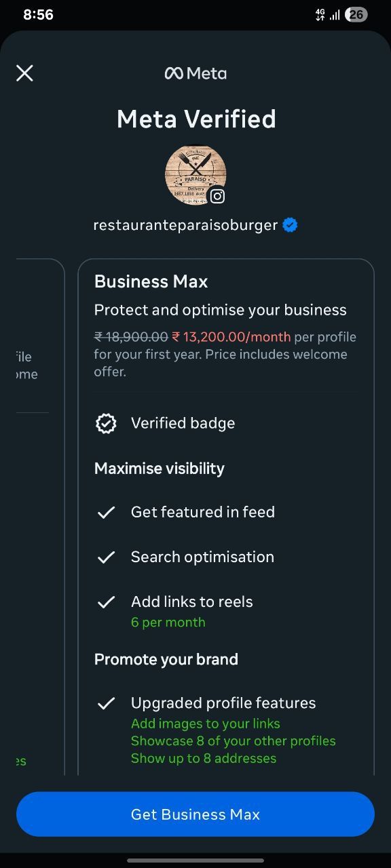Tap the Add images to your links text
Image resolution: width=391 pixels, height=868 pixels.
point(206,724)
